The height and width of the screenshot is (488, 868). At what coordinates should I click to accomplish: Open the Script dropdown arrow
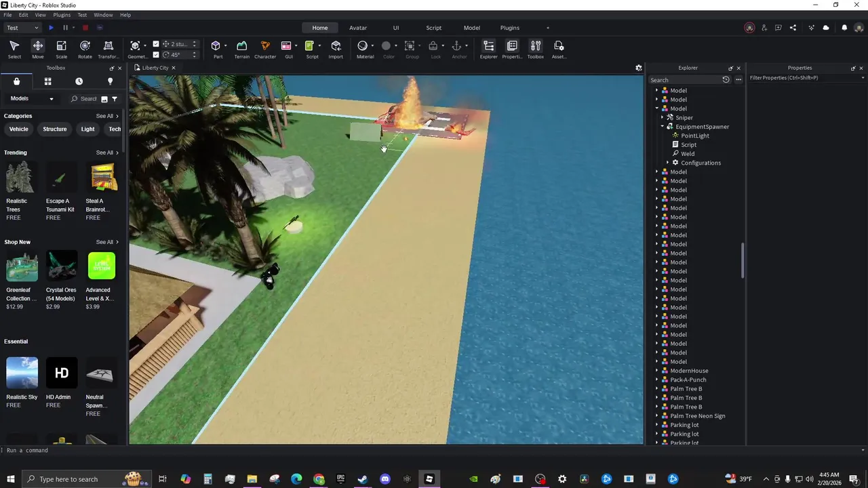(319, 46)
